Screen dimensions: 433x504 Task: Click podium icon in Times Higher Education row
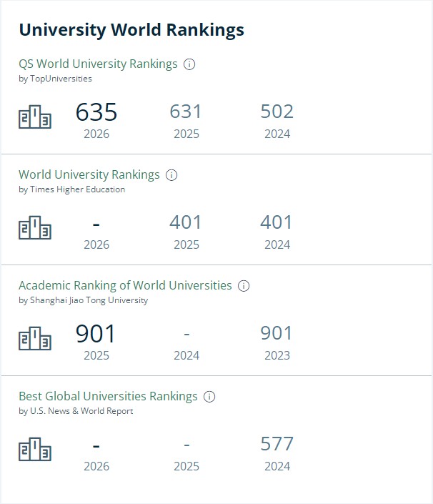[35, 227]
